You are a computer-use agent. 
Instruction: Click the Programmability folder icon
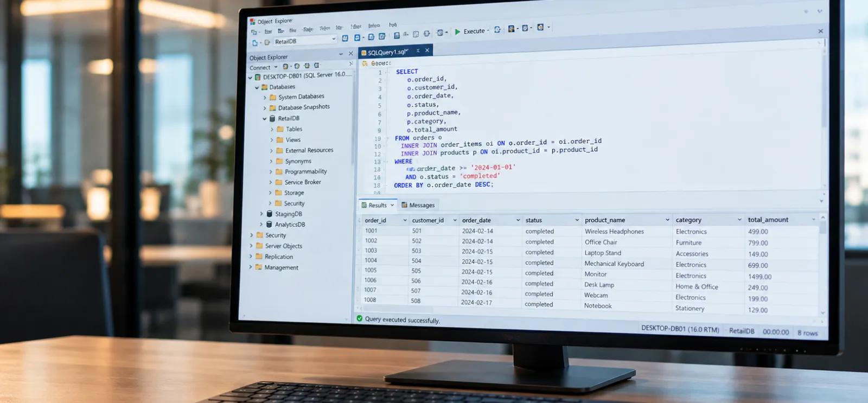coord(279,171)
